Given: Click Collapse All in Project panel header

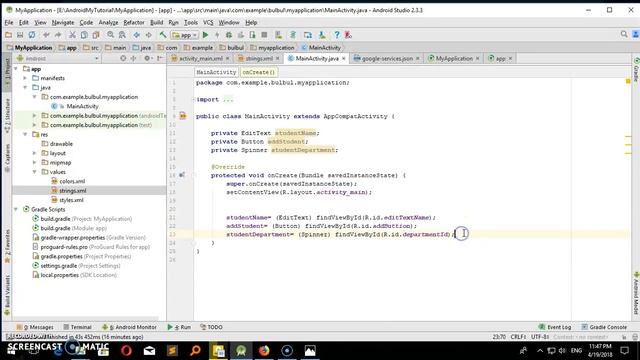Looking at the screenshot, I should (133, 58).
